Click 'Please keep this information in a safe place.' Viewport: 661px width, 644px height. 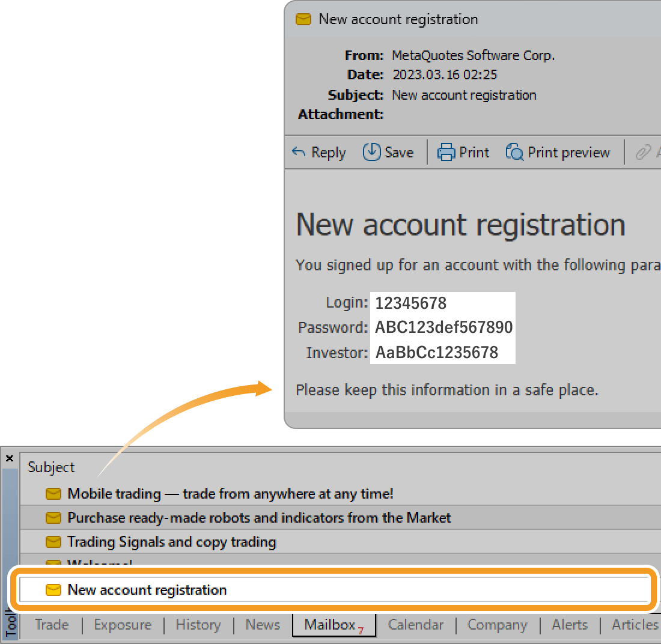447,390
